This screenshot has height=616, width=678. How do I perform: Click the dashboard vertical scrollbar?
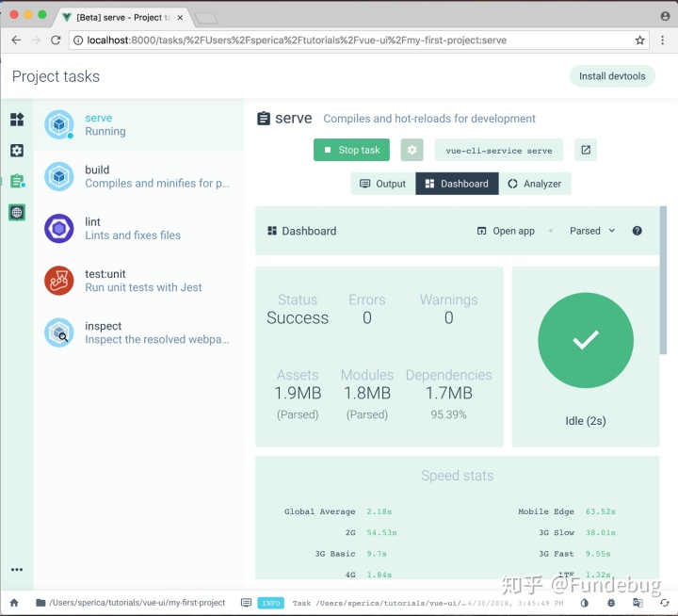(663, 281)
